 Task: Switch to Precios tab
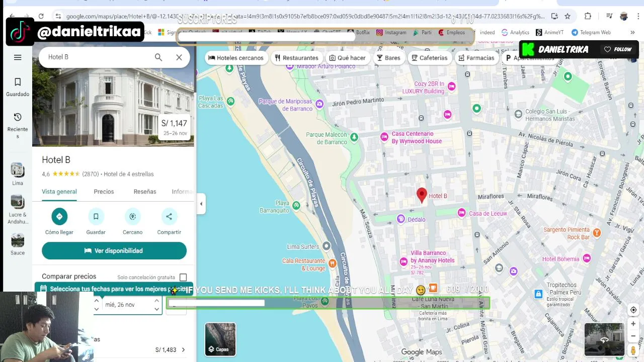pyautogui.click(x=104, y=192)
